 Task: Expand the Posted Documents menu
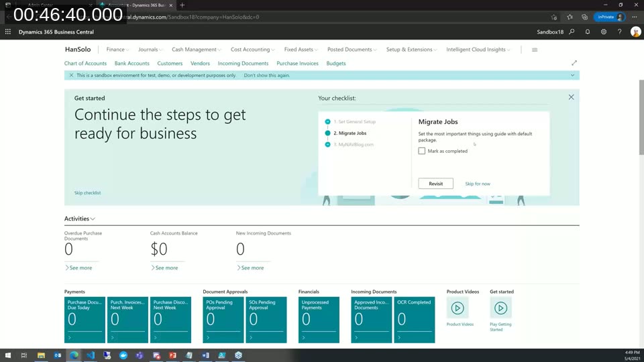point(352,49)
